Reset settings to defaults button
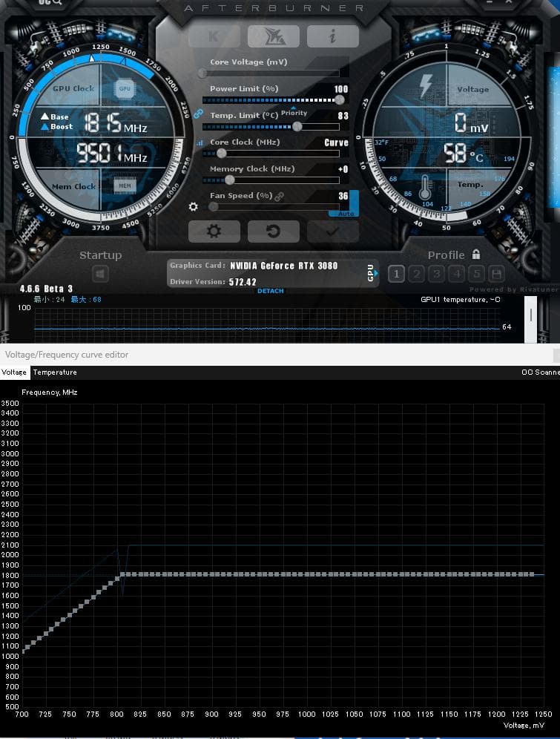The height and width of the screenshot is (739, 560). 273,231
